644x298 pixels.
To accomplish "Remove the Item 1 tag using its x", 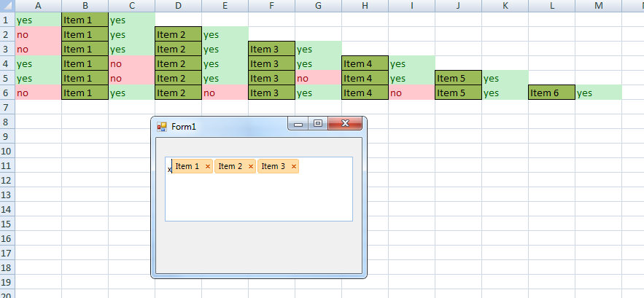I will pos(208,167).
